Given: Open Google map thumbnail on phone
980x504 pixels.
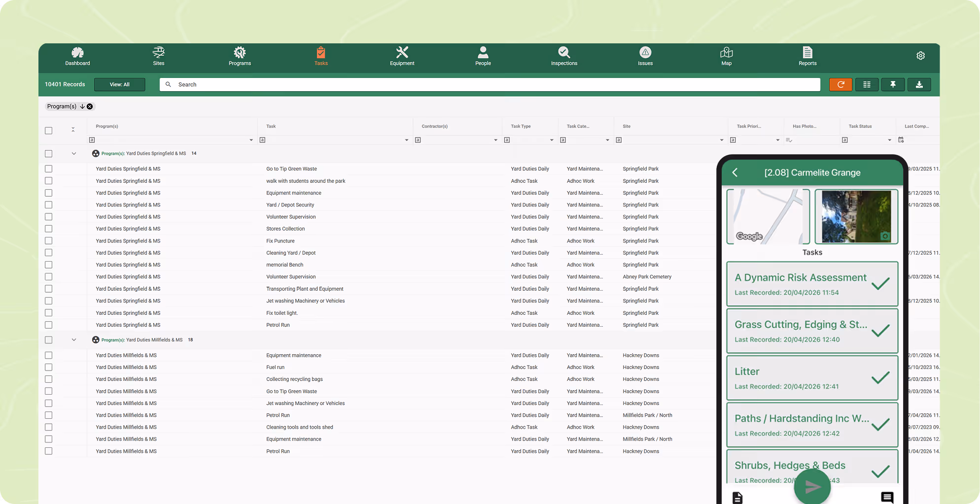Looking at the screenshot, I should click(x=768, y=216).
